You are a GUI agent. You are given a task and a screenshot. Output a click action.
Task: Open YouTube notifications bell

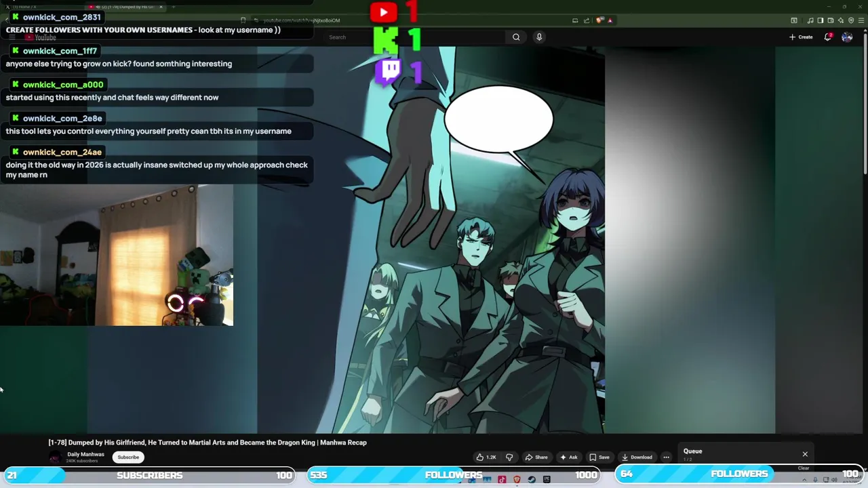point(828,37)
